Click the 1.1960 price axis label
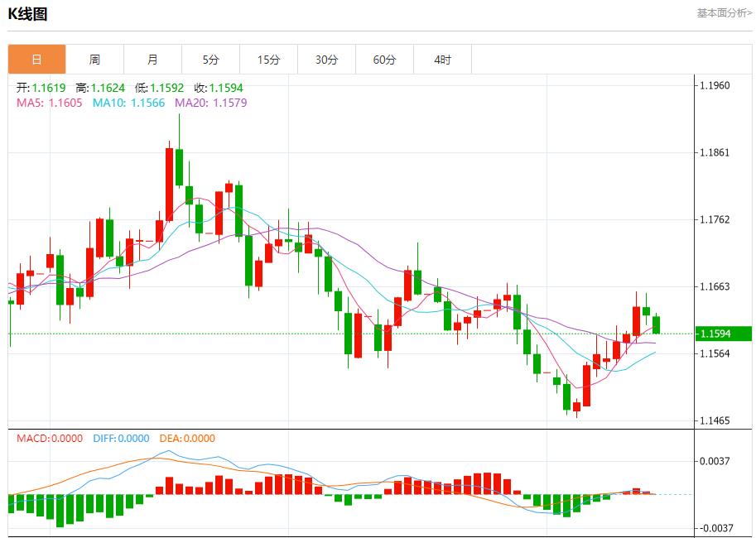 [714, 85]
